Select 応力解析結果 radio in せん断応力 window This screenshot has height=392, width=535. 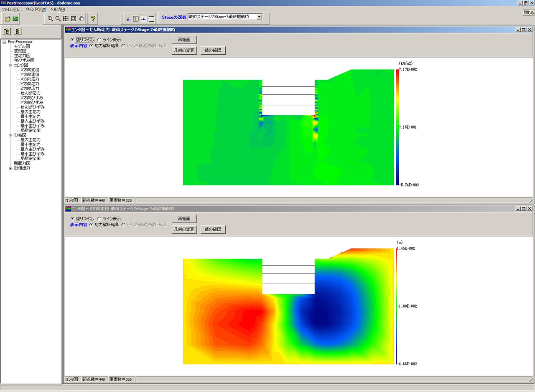tap(92, 46)
